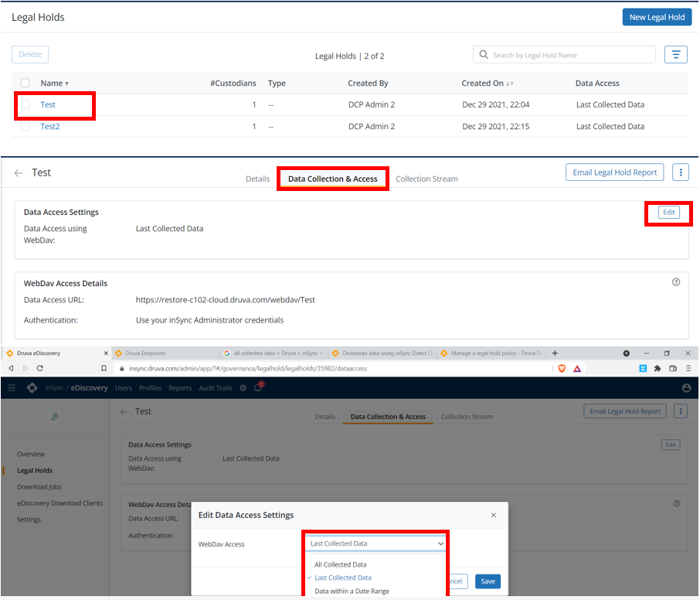Click the help icon in WebDav Access Details
The height and width of the screenshot is (600, 700).
point(676,282)
